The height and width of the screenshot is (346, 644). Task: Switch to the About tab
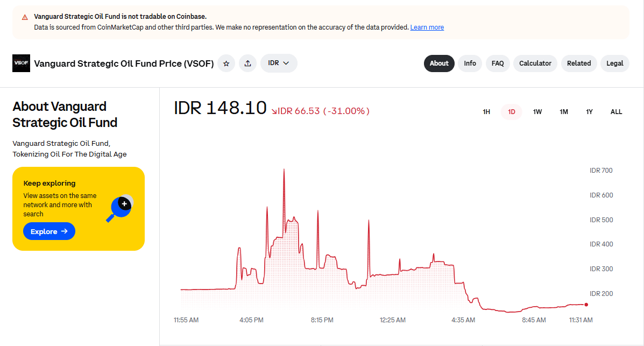(439, 63)
